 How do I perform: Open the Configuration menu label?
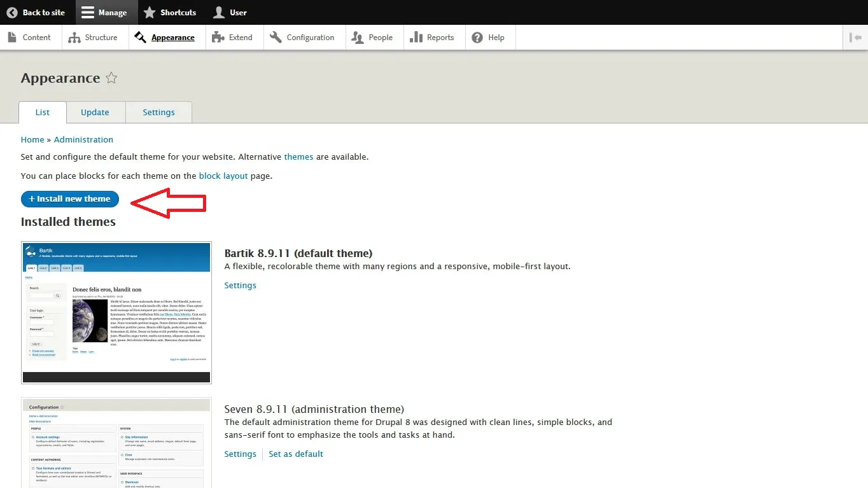pos(311,38)
